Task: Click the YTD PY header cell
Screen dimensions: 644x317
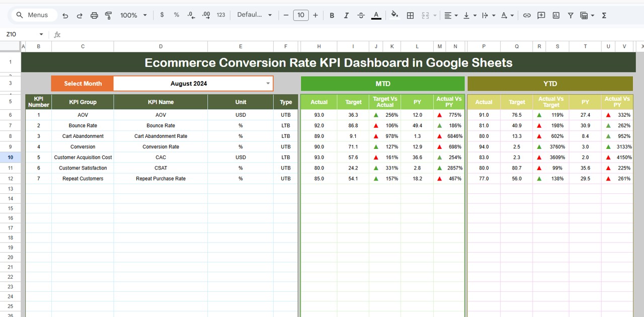Action: (585, 102)
